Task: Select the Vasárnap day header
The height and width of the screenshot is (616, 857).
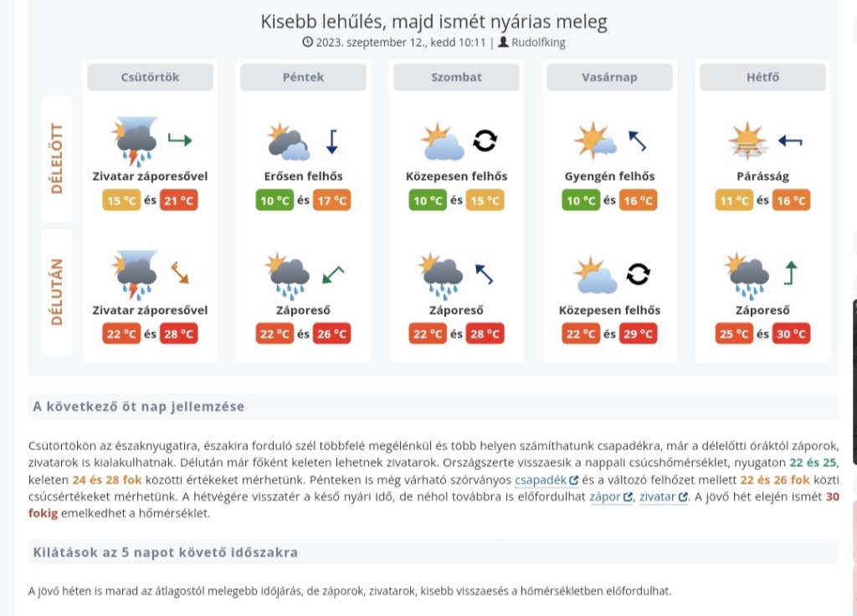Action: 609,76
